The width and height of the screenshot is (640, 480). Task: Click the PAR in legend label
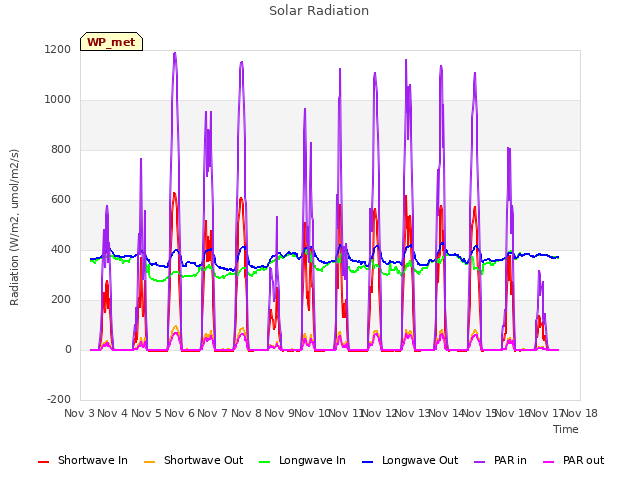point(510,460)
